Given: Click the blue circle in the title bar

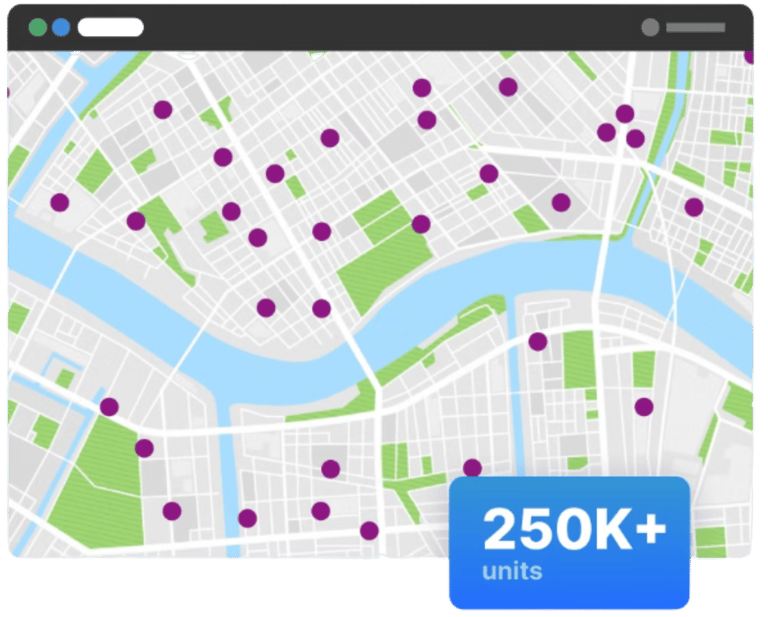Looking at the screenshot, I should click(x=61, y=27).
